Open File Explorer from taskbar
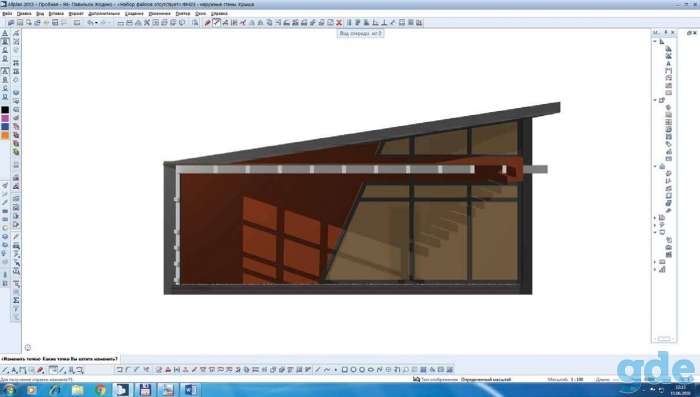The height and width of the screenshot is (397, 700). [78, 390]
